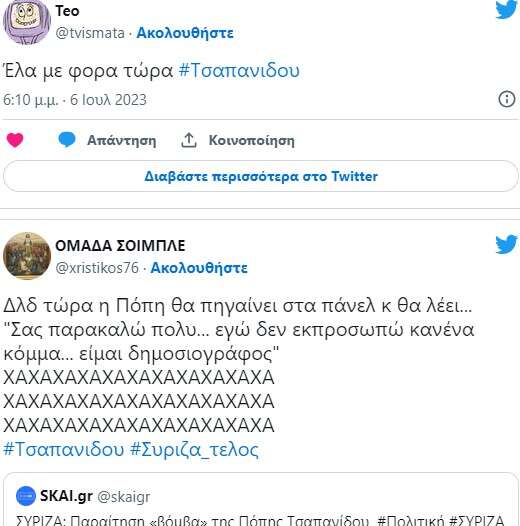
Task: Click the blue reply speech bubble icon
Action: [67, 140]
